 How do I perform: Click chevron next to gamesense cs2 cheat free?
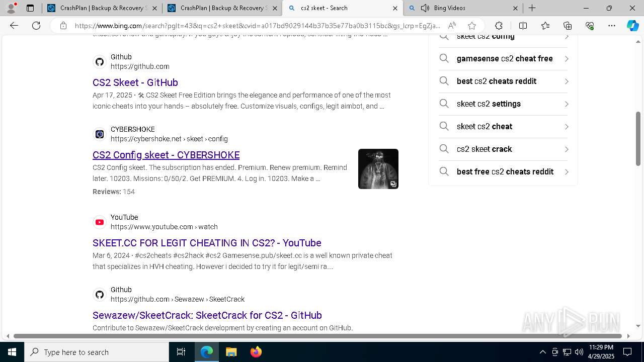pos(567,59)
